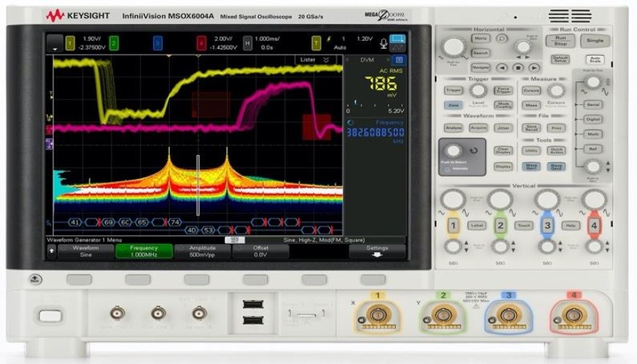The height and width of the screenshot is (364, 637).
Task: Open the blue screen layout icon at top right
Action: (397, 39)
